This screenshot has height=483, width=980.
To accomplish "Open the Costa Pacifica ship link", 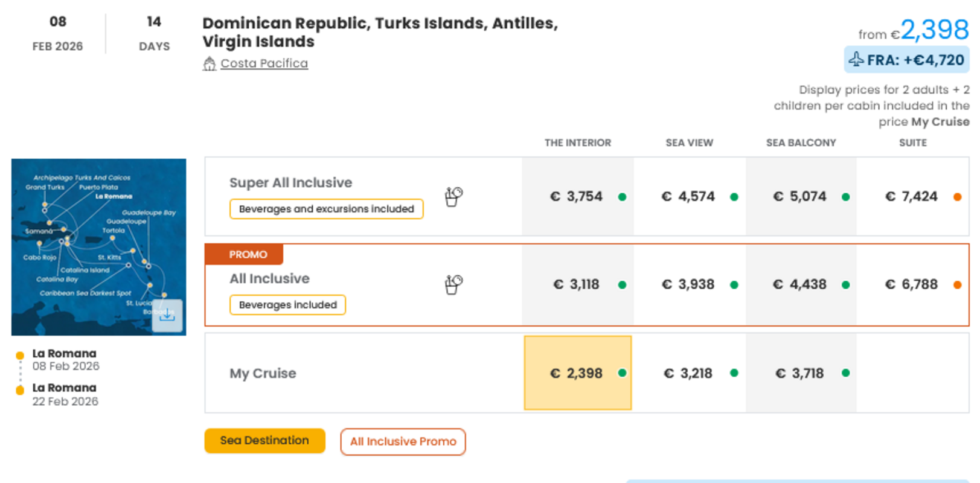I will (264, 63).
